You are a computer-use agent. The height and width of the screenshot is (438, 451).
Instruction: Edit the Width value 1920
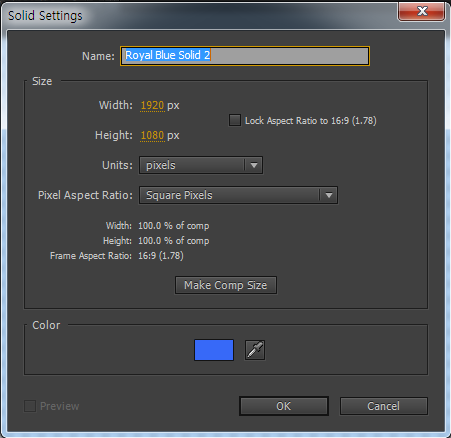(152, 105)
